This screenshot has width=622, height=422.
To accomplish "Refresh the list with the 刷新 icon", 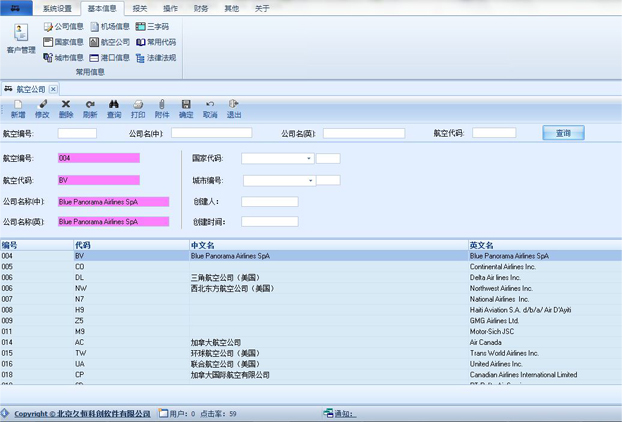I will coord(90,108).
